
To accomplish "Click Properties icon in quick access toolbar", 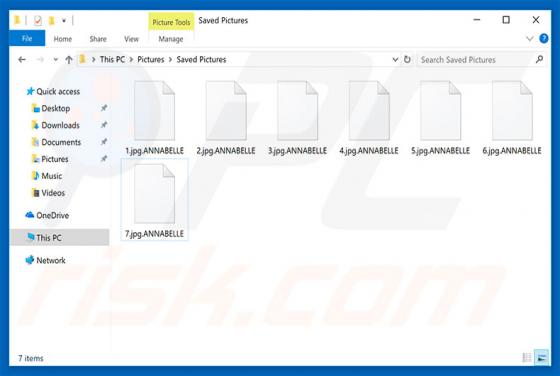I will tap(38, 21).
